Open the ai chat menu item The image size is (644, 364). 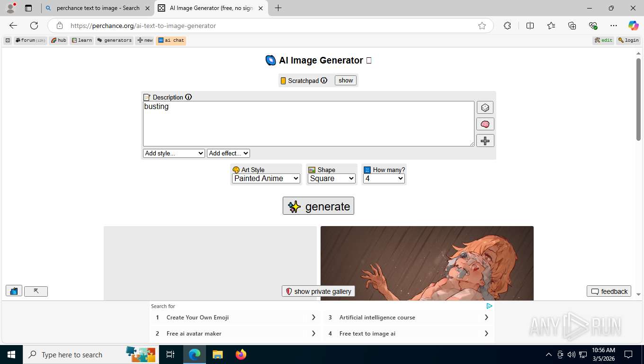(171, 40)
